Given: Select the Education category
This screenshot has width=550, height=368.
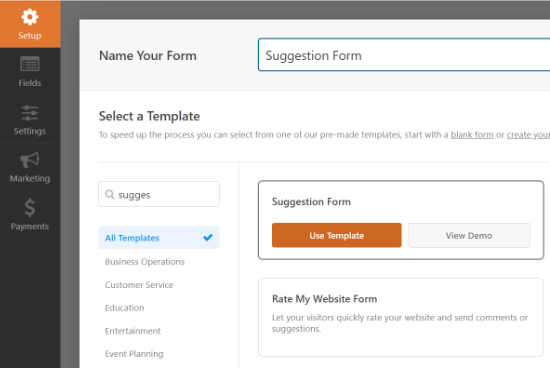Looking at the screenshot, I should (x=125, y=308).
